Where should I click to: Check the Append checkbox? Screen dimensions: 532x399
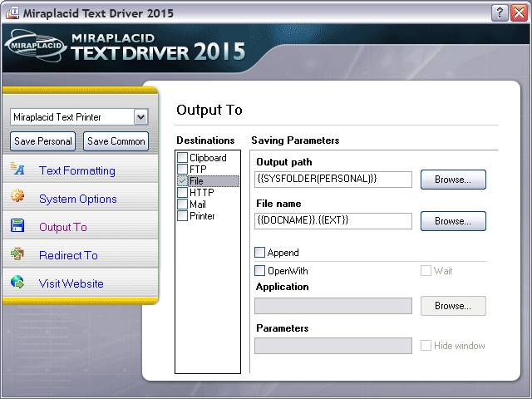[x=260, y=253]
